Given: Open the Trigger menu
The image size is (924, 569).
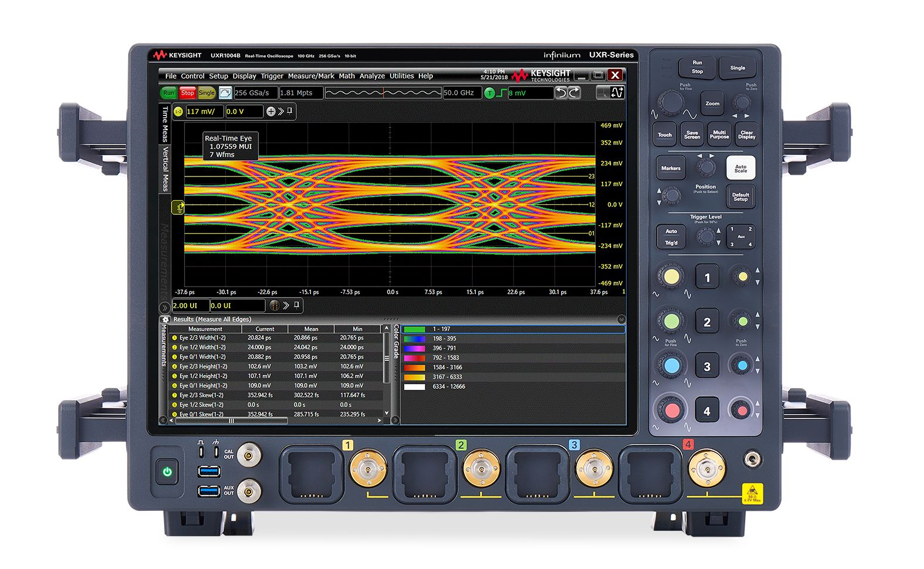Looking at the screenshot, I should (272, 76).
